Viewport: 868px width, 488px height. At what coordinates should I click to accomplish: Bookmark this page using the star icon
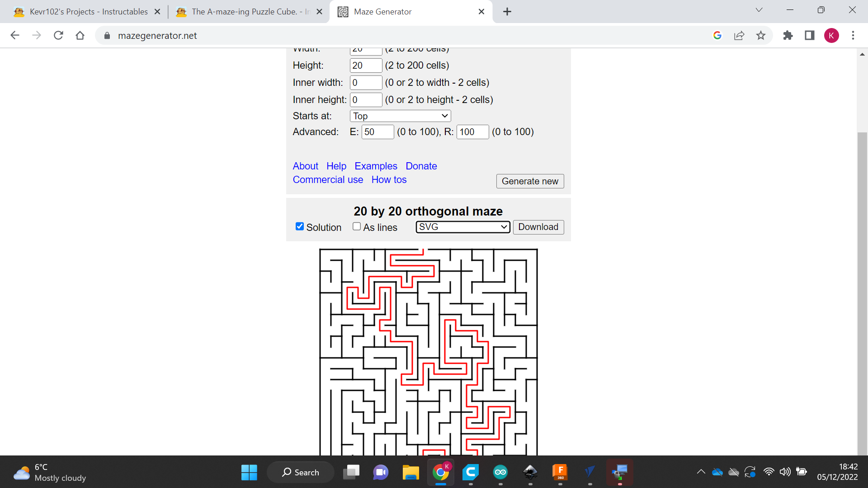tap(761, 35)
